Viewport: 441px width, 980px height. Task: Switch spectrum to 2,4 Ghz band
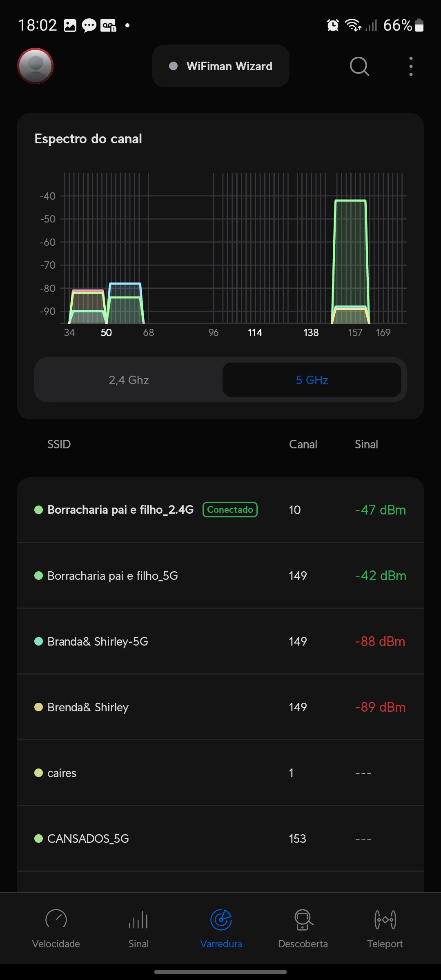click(129, 380)
